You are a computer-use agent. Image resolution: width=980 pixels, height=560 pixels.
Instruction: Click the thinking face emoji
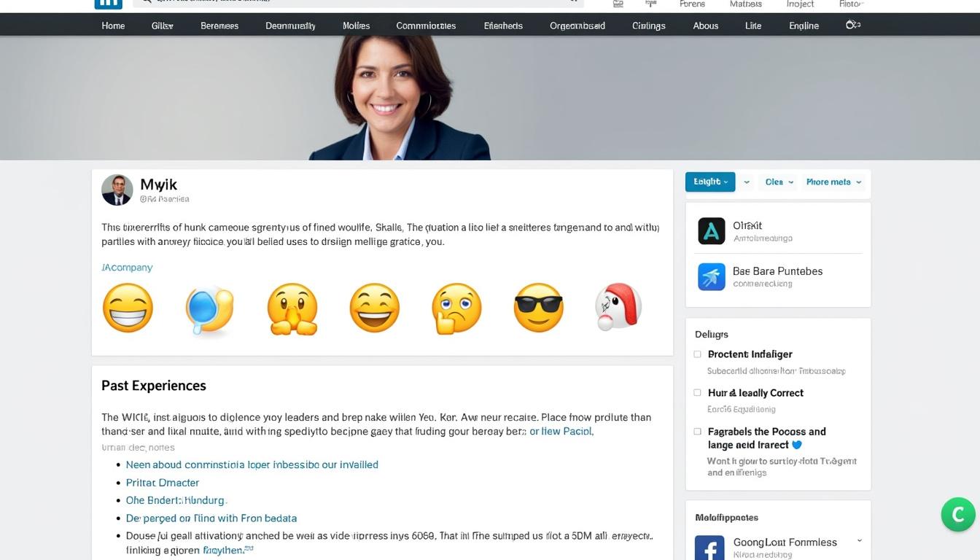click(456, 308)
